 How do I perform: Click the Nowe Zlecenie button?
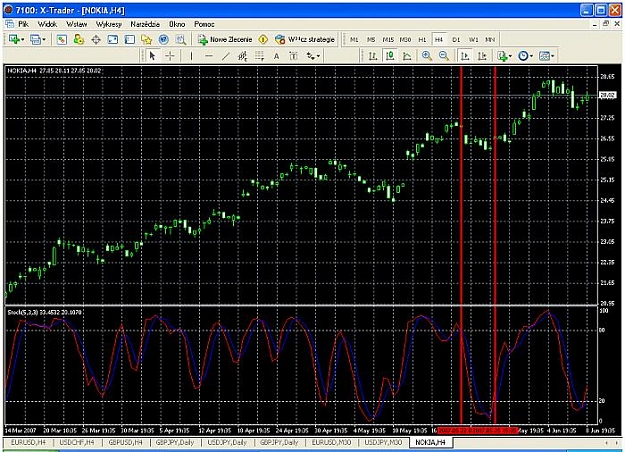point(225,39)
